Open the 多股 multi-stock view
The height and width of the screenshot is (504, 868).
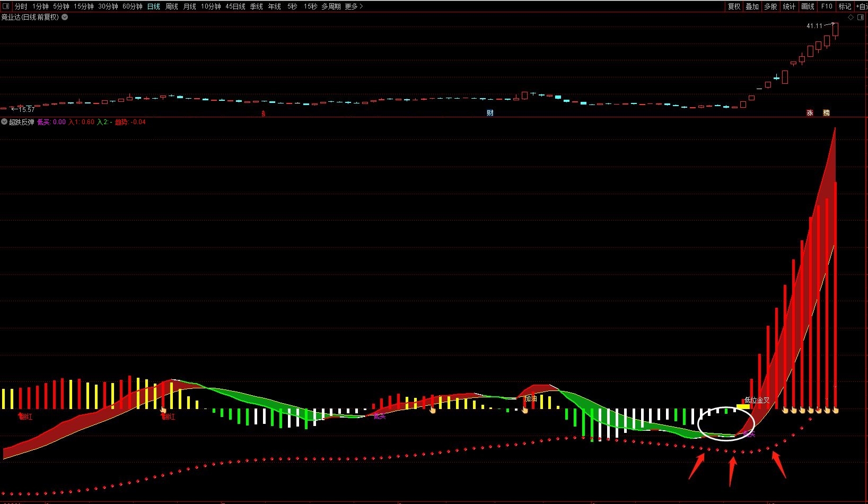click(x=770, y=6)
